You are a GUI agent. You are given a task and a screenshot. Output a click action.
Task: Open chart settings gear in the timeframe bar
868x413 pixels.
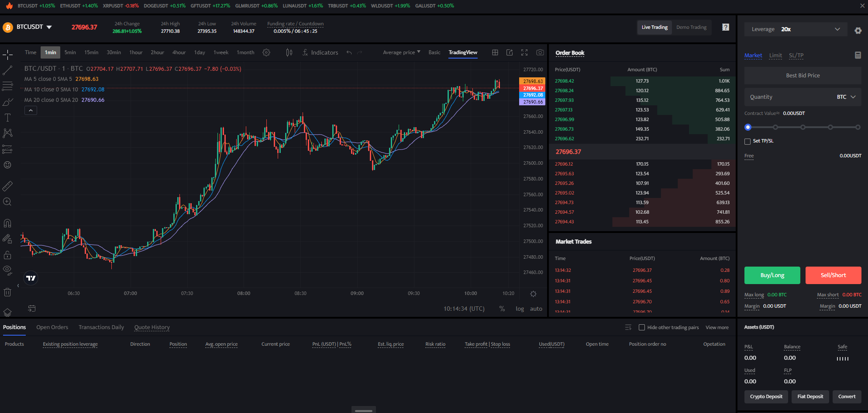click(x=266, y=52)
